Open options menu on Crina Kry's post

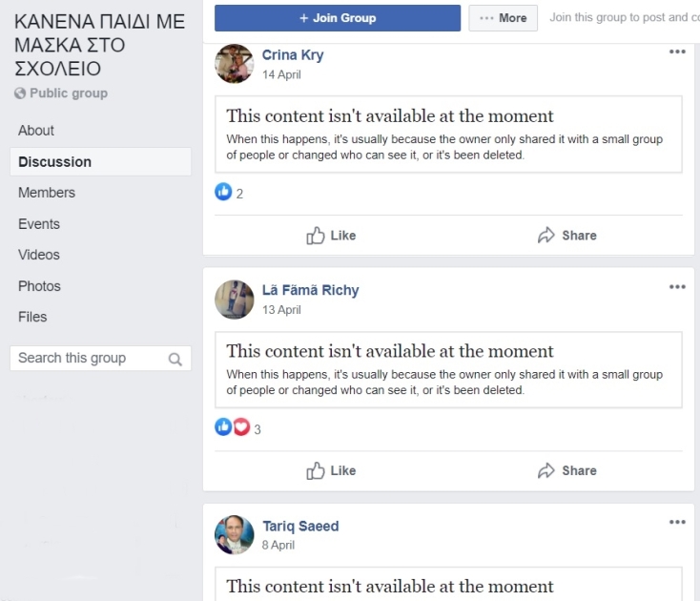point(677,52)
